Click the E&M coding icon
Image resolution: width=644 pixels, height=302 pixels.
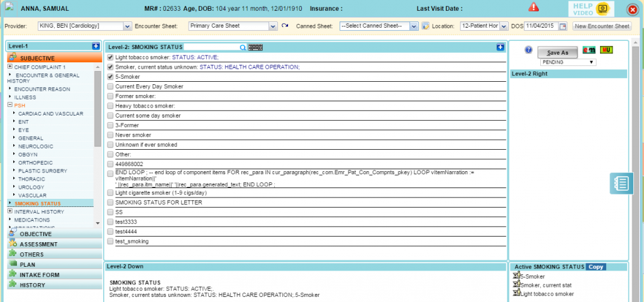(589, 50)
